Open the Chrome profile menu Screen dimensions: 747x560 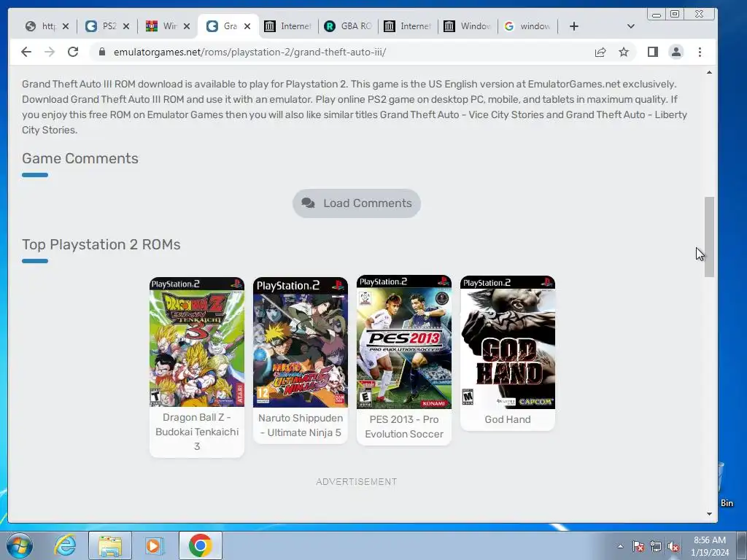pyautogui.click(x=676, y=52)
